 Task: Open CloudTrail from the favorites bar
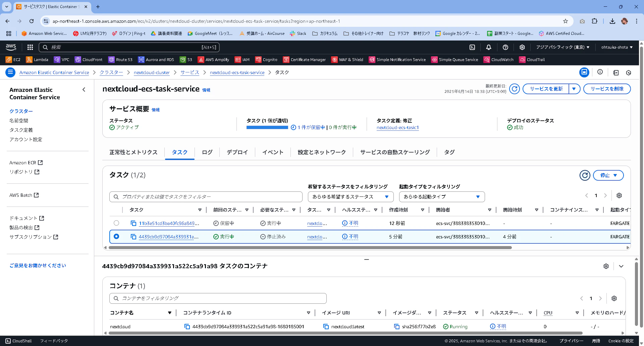532,60
